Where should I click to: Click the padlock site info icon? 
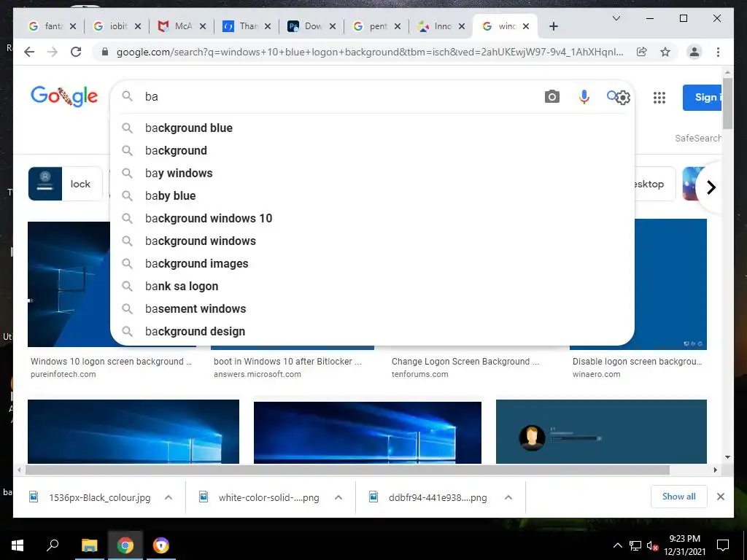pyautogui.click(x=105, y=52)
